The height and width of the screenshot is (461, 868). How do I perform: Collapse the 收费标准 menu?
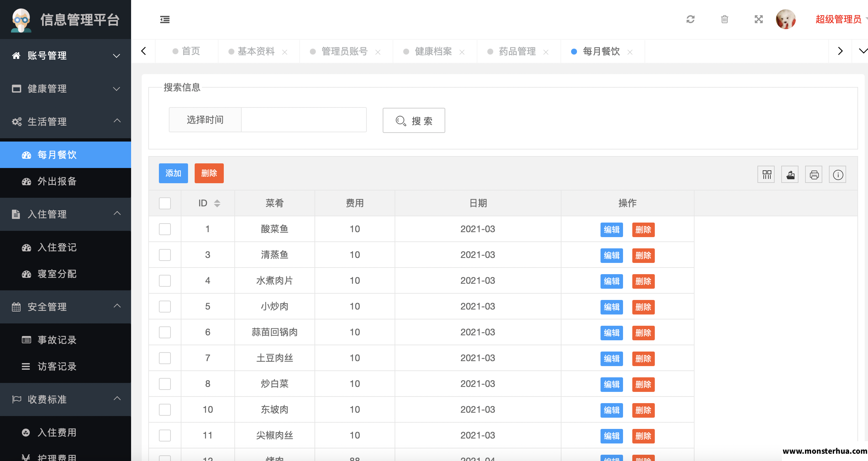pyautogui.click(x=65, y=399)
